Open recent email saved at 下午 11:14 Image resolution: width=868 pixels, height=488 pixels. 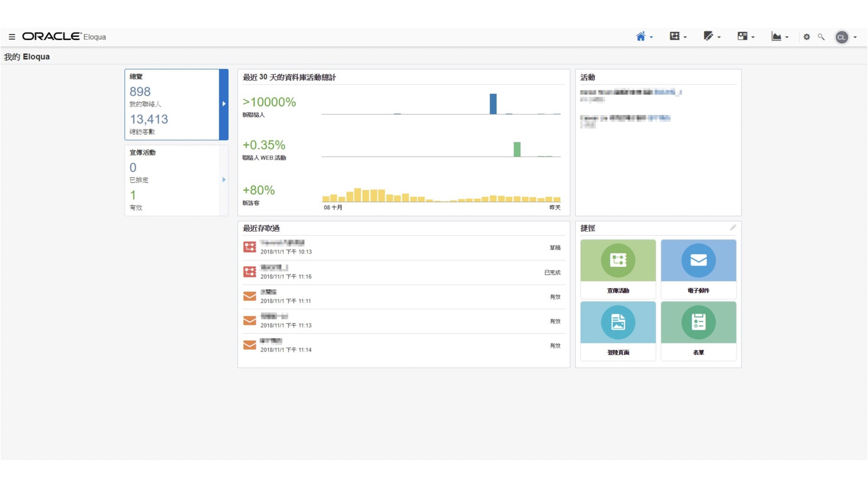[x=272, y=345]
